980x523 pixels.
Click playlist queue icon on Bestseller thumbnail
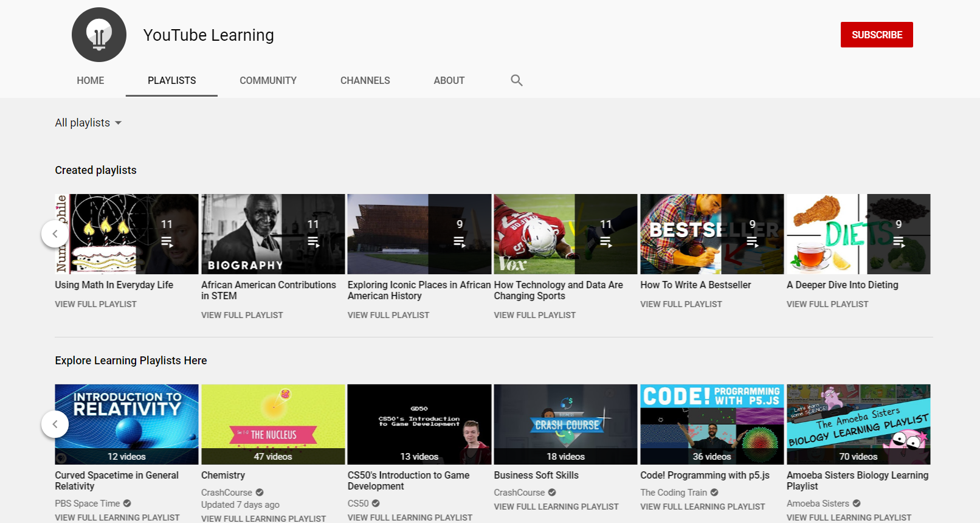point(752,242)
